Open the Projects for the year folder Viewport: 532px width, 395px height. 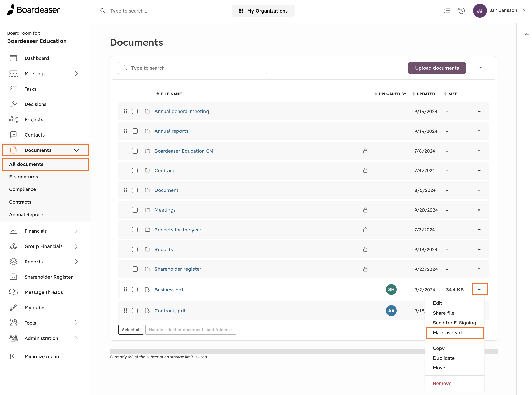click(178, 230)
